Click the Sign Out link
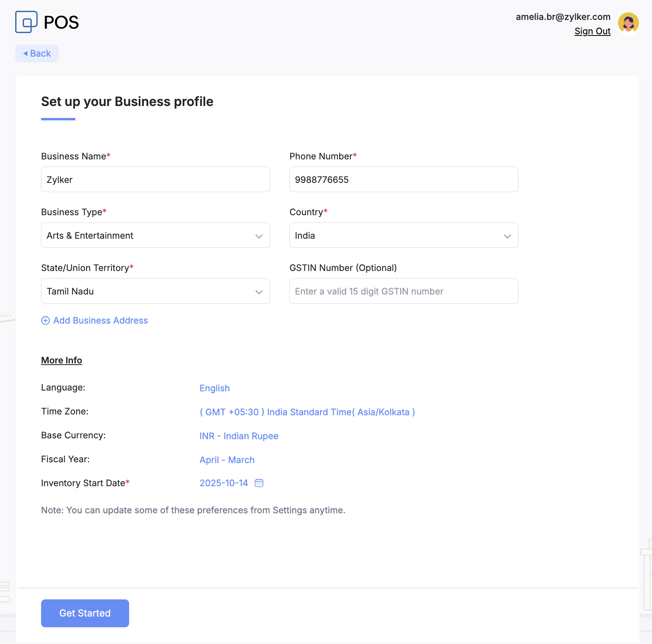This screenshot has width=652, height=644. (x=592, y=31)
